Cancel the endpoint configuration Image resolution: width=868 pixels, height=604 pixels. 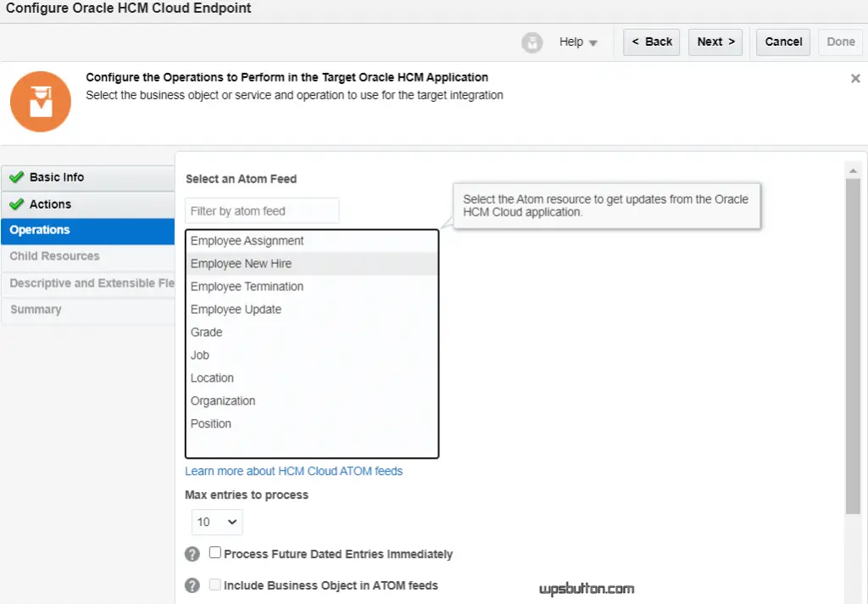pyautogui.click(x=783, y=42)
